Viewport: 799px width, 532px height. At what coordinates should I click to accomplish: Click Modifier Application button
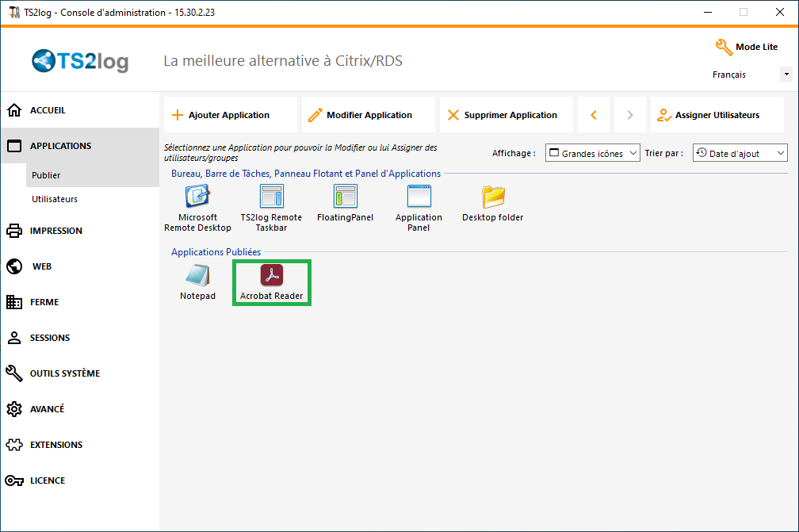coord(369,115)
